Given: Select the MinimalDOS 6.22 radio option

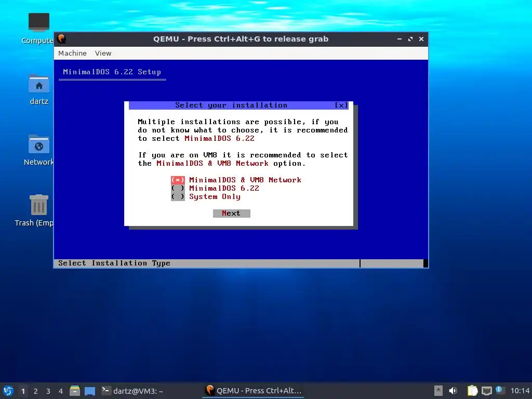Looking at the screenshot, I should click(x=215, y=188).
